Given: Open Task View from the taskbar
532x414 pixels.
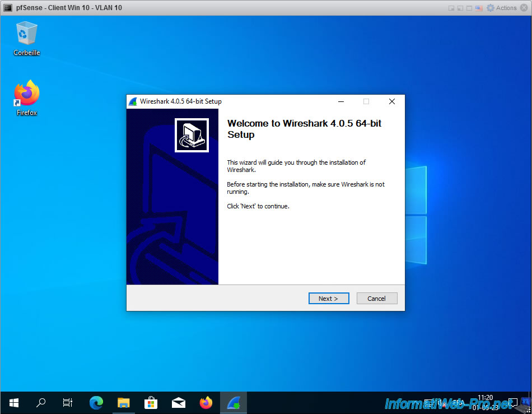Looking at the screenshot, I should click(x=68, y=403).
